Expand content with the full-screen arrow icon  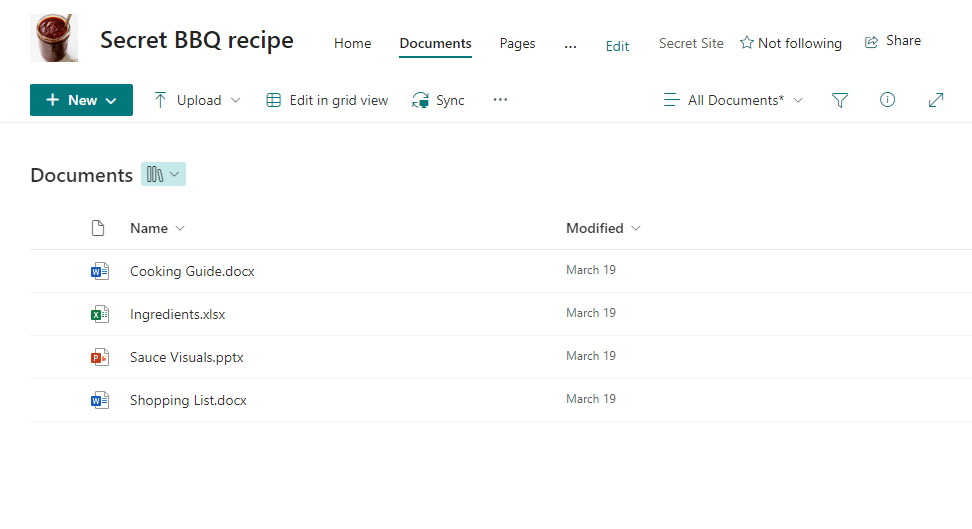coord(936,100)
